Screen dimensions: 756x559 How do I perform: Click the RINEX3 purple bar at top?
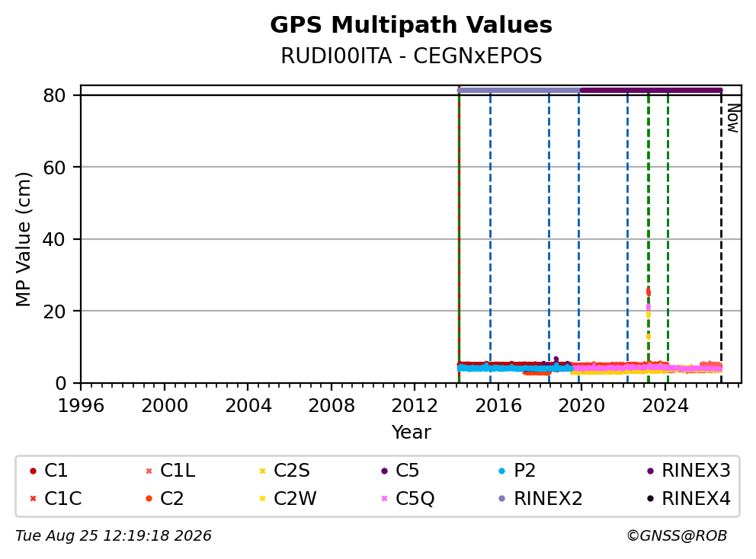coord(651,90)
